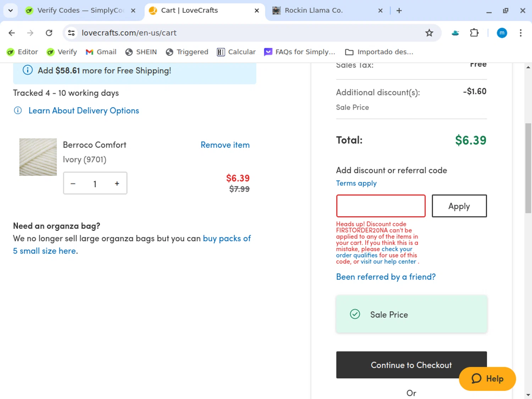
Task: Go back to the previous page
Action: coord(12,33)
